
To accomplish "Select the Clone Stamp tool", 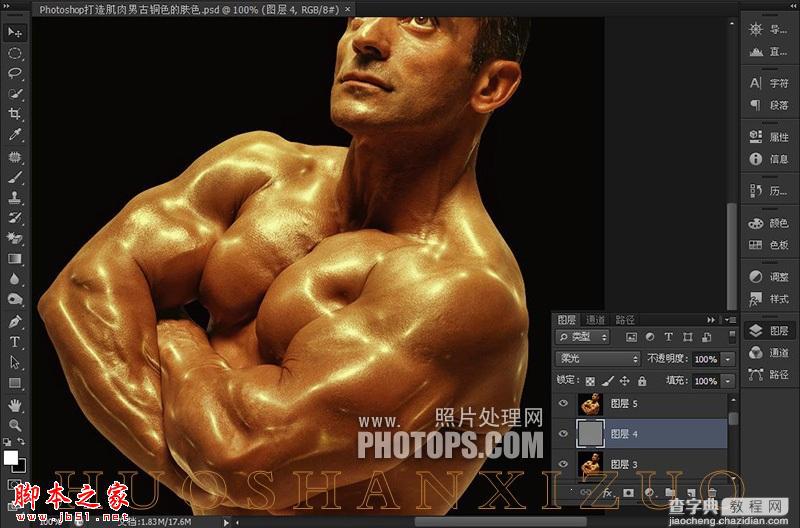I will (x=15, y=197).
